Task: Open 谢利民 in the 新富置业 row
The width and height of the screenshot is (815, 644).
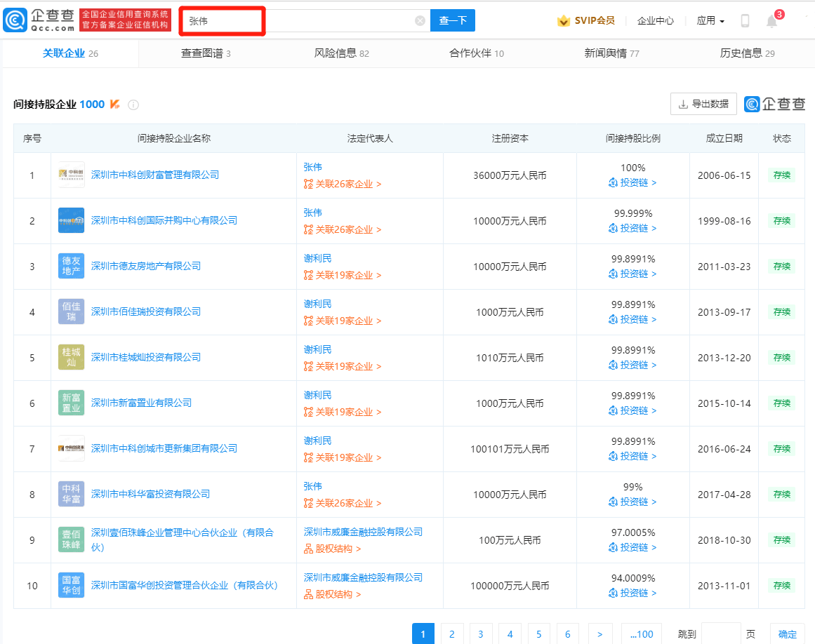Action: [317, 395]
